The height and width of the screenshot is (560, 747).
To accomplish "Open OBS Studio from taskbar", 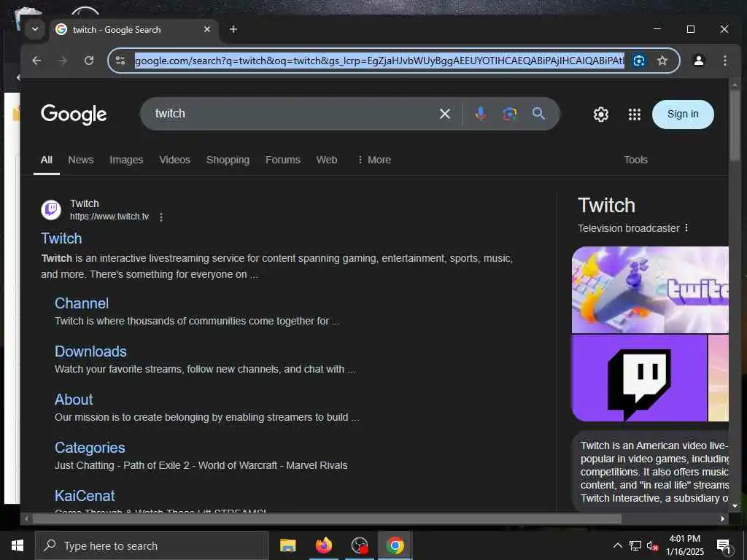I will (x=359, y=545).
